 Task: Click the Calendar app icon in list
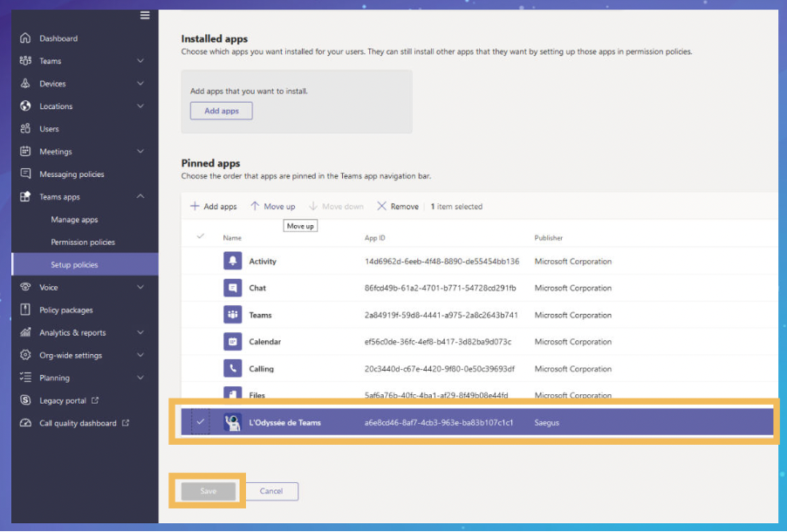pos(232,342)
